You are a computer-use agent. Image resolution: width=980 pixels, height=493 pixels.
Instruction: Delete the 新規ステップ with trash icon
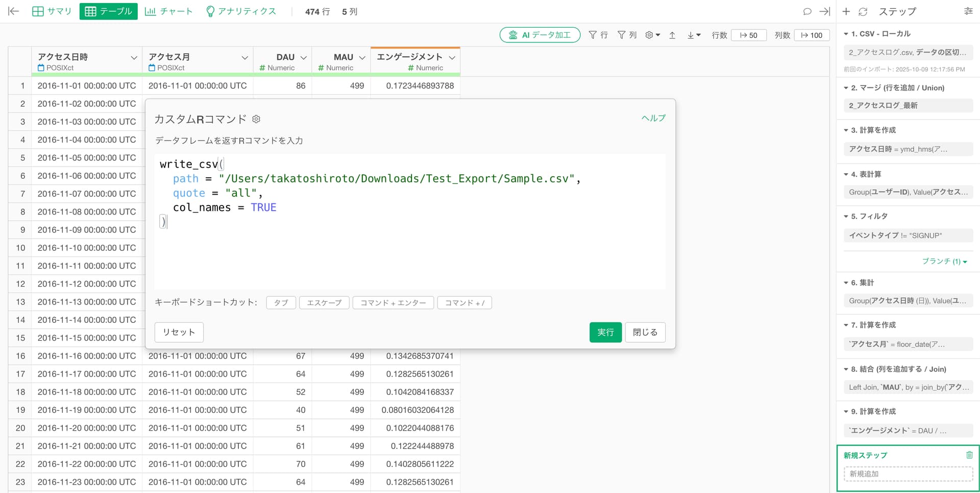[969, 455]
